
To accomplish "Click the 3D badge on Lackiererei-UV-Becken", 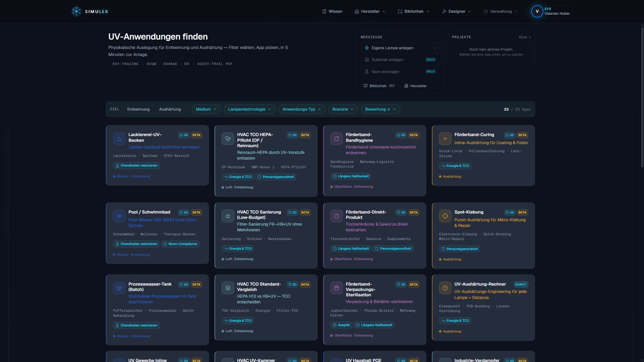I will [x=184, y=135].
